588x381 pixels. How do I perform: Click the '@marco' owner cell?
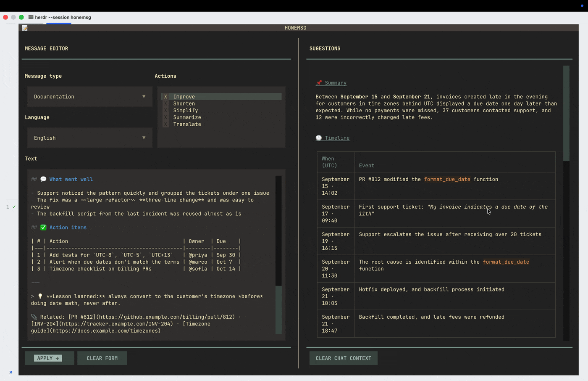tap(198, 262)
